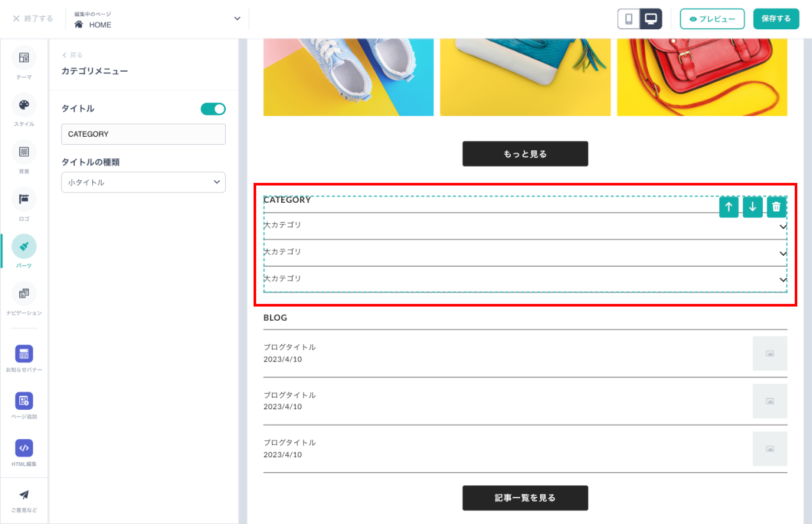Click the プレビュー button
The width and height of the screenshot is (812, 524).
(712, 19)
